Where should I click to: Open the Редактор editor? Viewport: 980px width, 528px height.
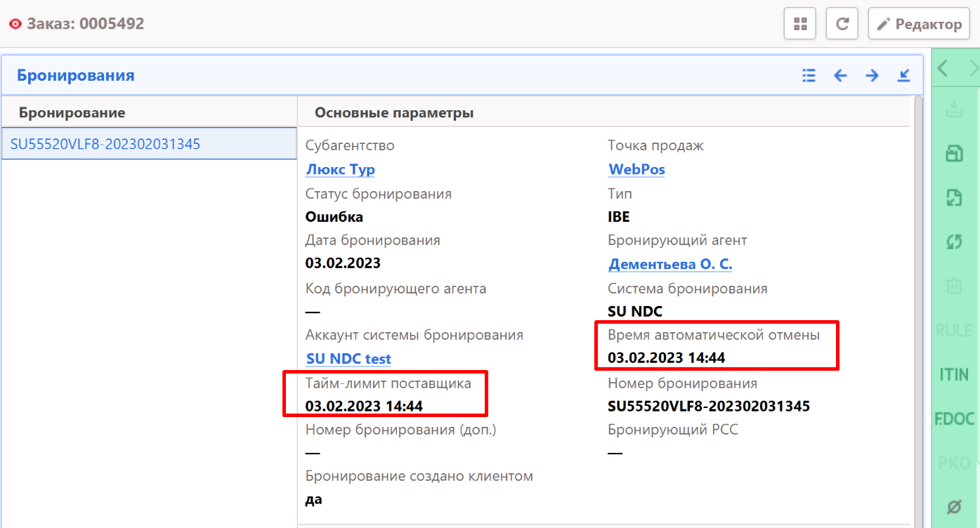pos(919,24)
